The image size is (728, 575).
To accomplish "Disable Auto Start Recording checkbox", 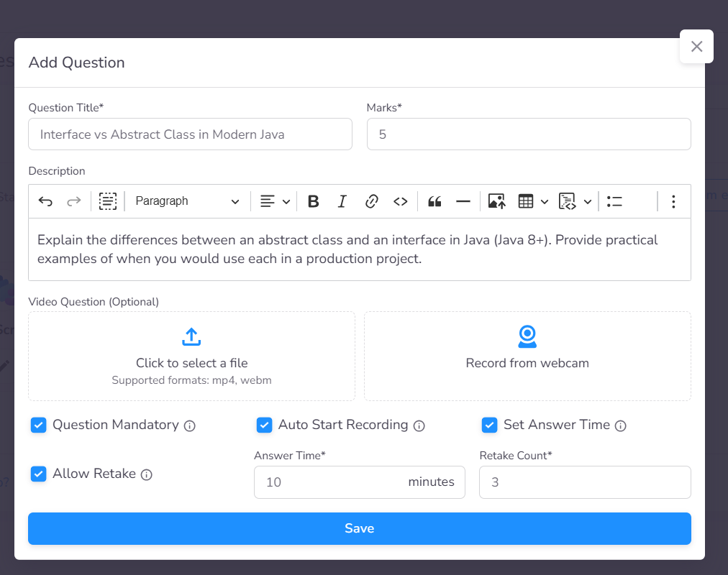I will tap(264, 425).
